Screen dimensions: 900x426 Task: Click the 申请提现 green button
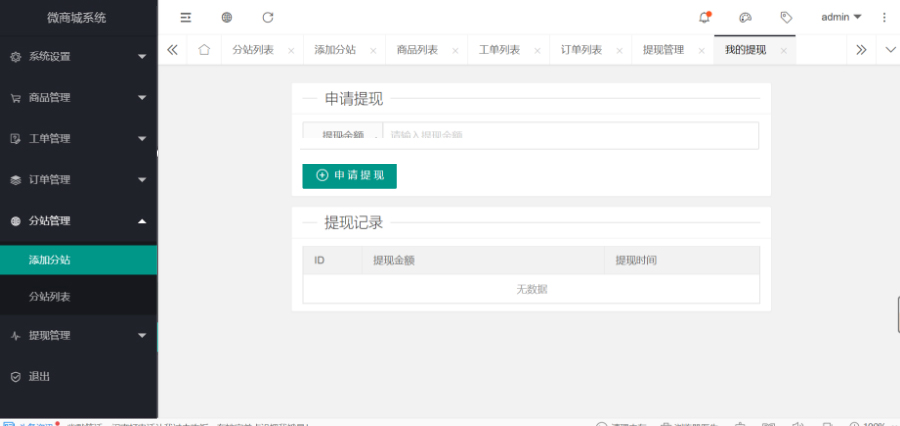[349, 175]
